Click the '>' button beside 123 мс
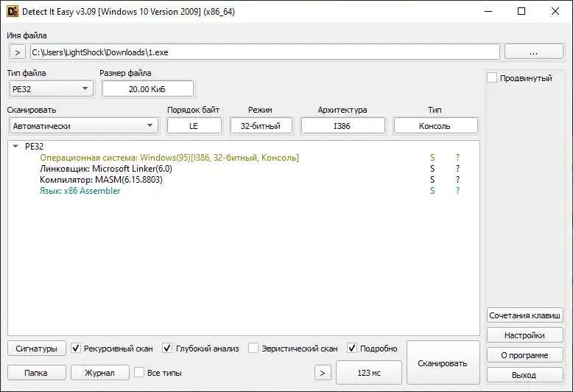Viewport: 573px width, 392px height. click(323, 373)
